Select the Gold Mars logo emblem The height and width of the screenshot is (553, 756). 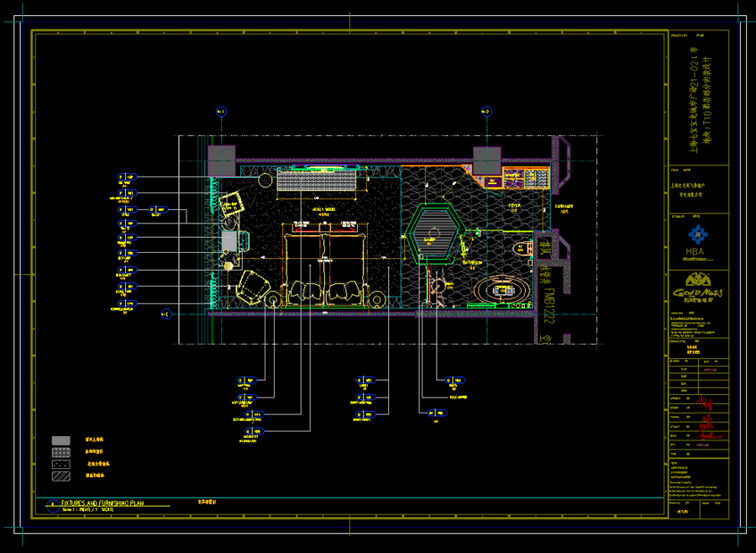tap(697, 286)
